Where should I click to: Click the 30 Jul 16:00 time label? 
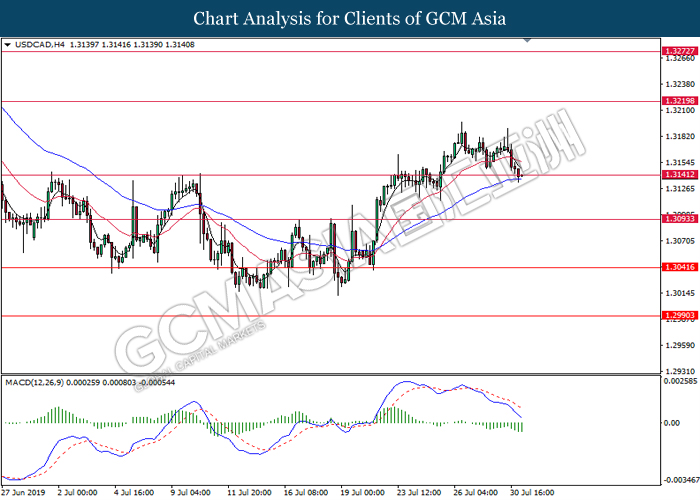[533, 492]
